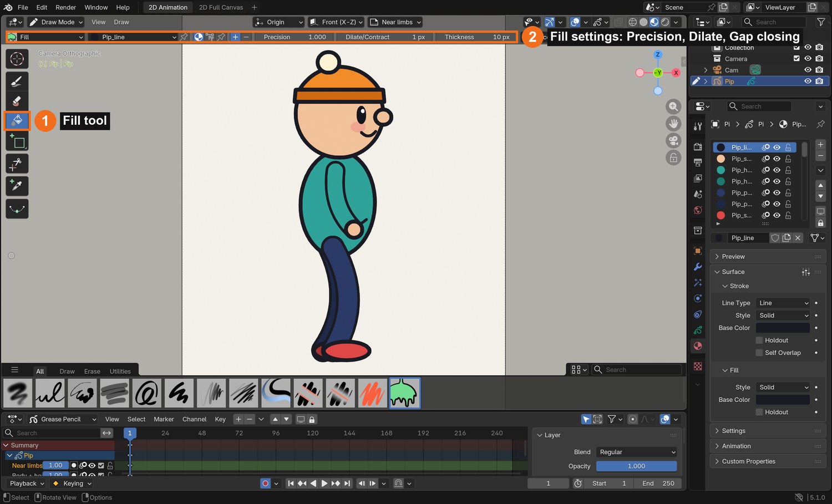Open the File menu
This screenshot has height=504, width=832.
[23, 7]
